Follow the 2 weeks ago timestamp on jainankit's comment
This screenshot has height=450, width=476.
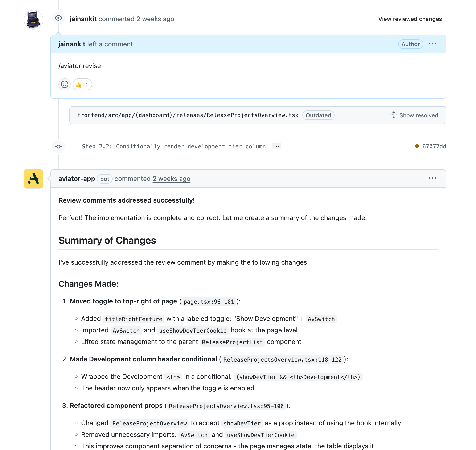tap(155, 19)
